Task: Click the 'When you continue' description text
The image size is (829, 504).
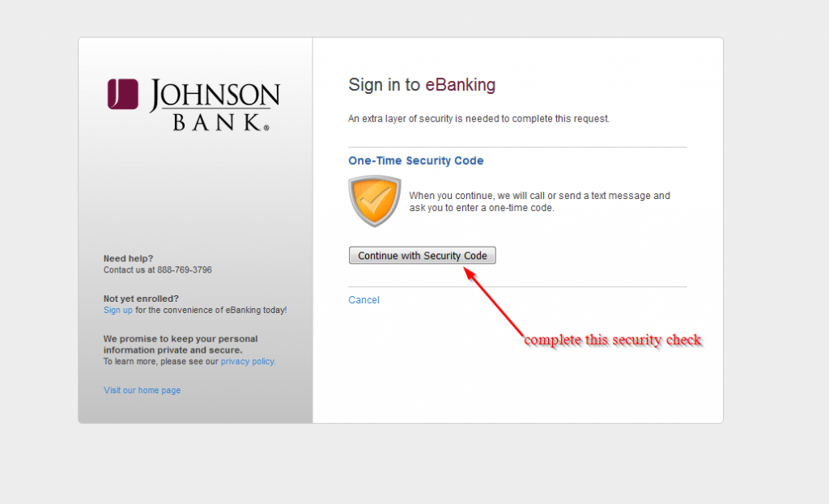Action: (x=539, y=201)
